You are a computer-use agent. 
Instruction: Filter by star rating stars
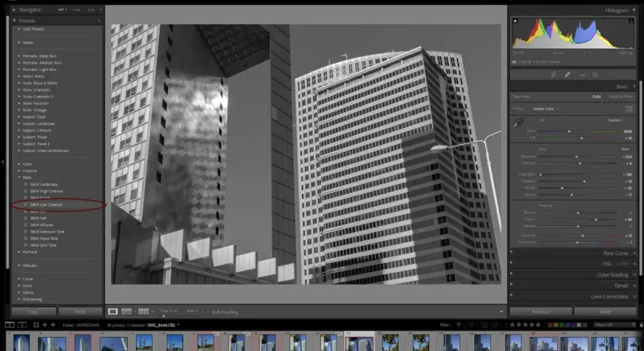coord(525,325)
